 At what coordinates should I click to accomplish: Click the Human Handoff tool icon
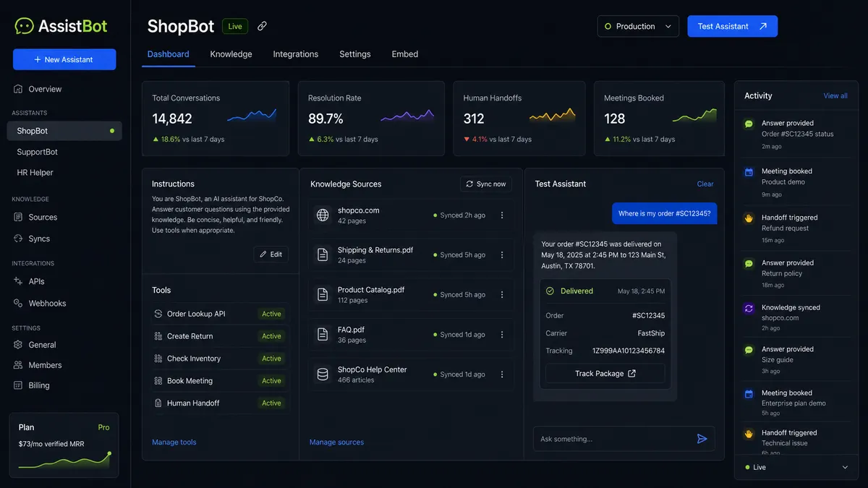pos(158,403)
